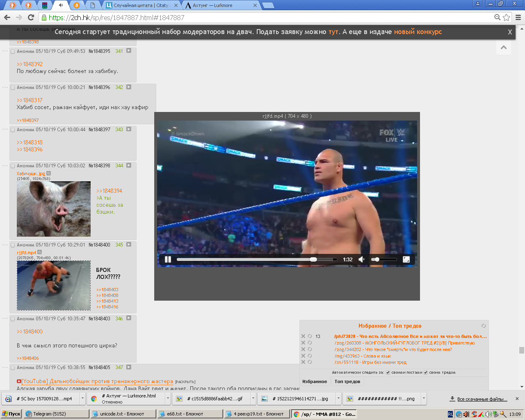Remove /mg/433963 thread from favorites
This screenshot has height=420, width=525.
(304, 356)
